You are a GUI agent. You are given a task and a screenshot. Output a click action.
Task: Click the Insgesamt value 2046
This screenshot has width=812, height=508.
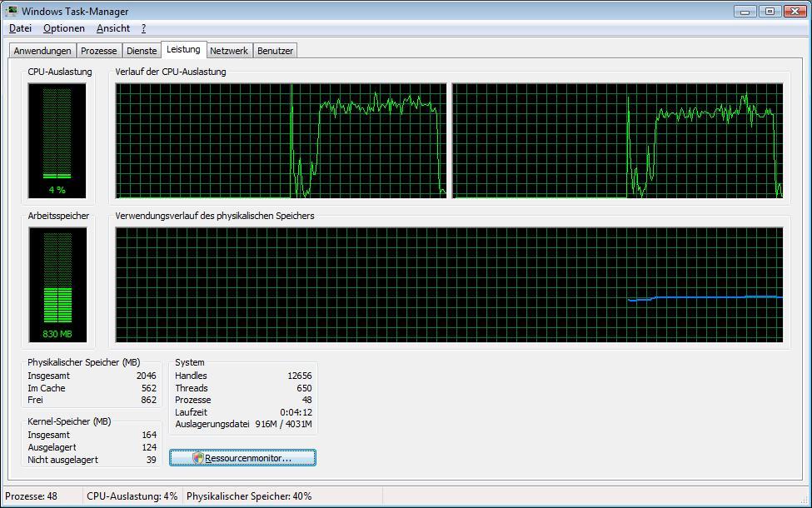coord(146,376)
